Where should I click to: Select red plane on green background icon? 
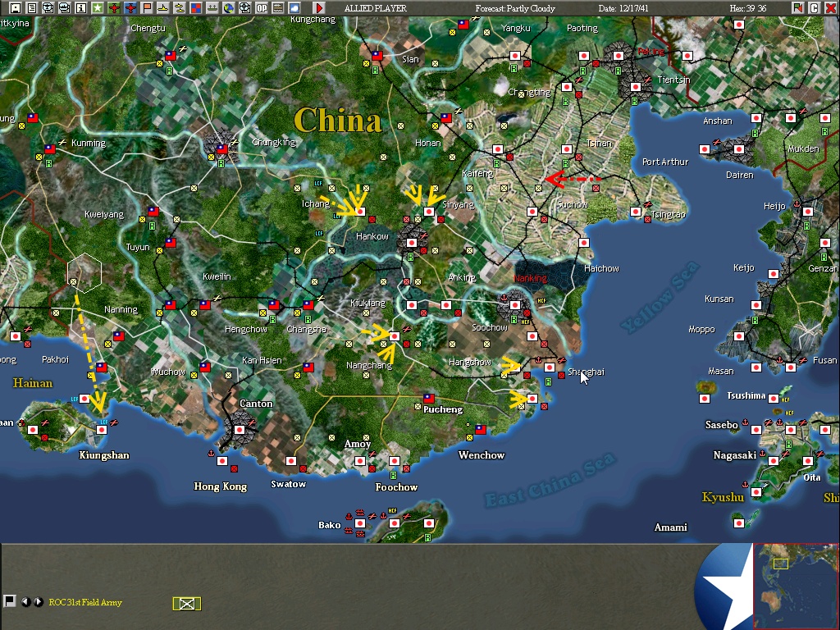tap(113, 8)
